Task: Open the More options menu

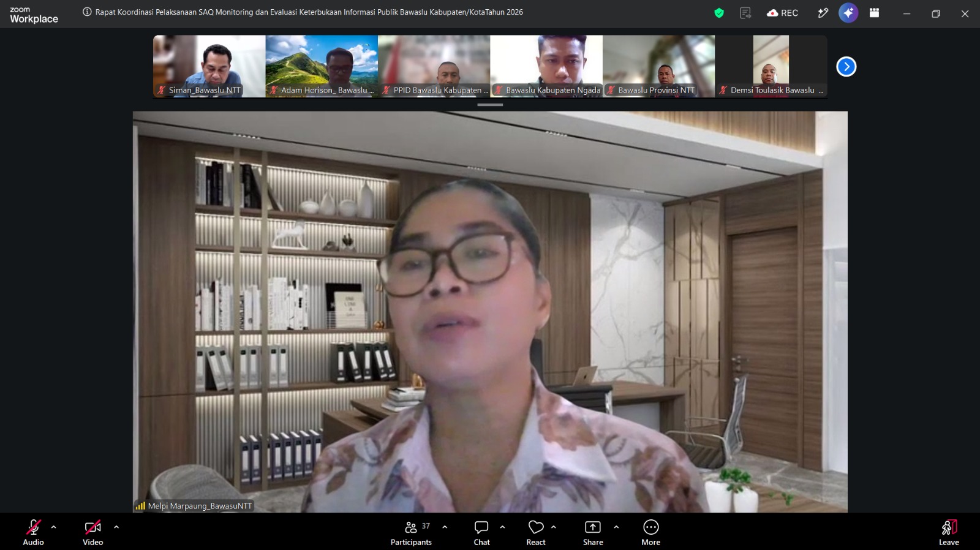Action: pyautogui.click(x=650, y=532)
